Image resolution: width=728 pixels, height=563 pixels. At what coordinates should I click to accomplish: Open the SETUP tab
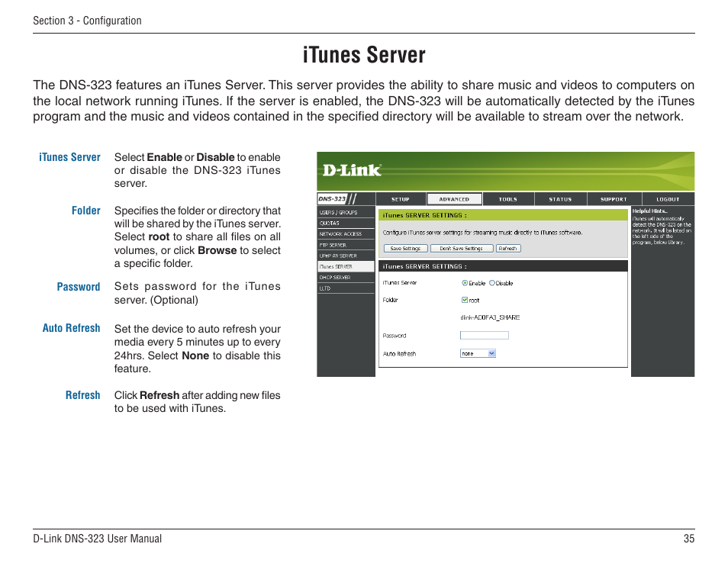click(400, 199)
